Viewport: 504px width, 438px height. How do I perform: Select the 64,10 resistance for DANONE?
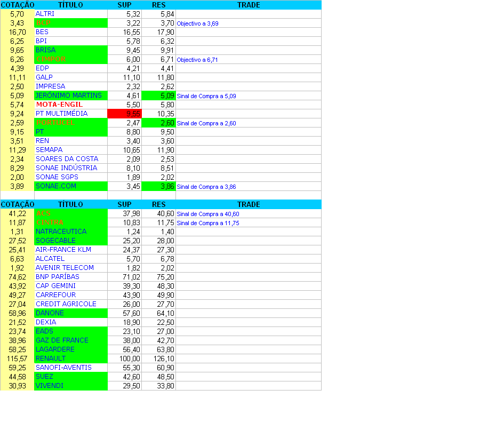[158, 313]
